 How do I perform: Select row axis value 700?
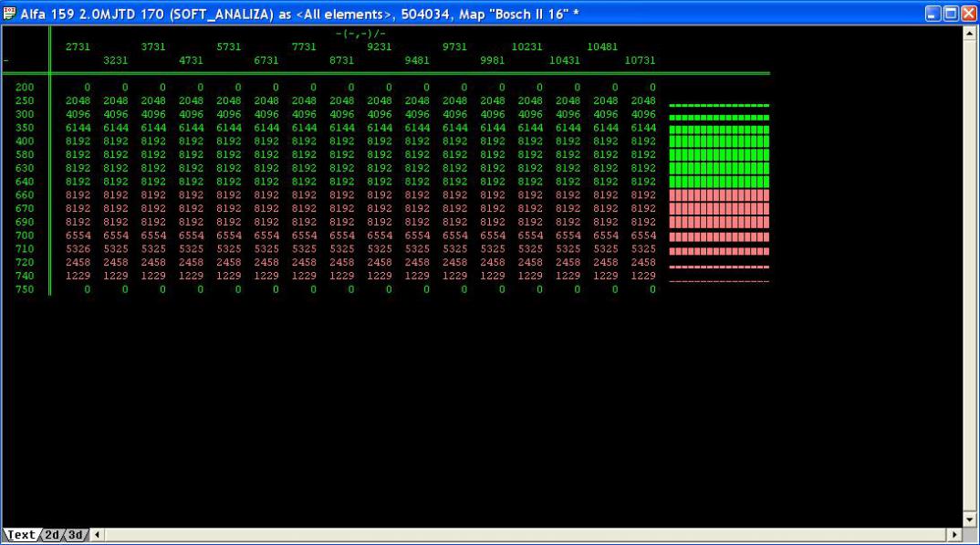click(x=25, y=236)
